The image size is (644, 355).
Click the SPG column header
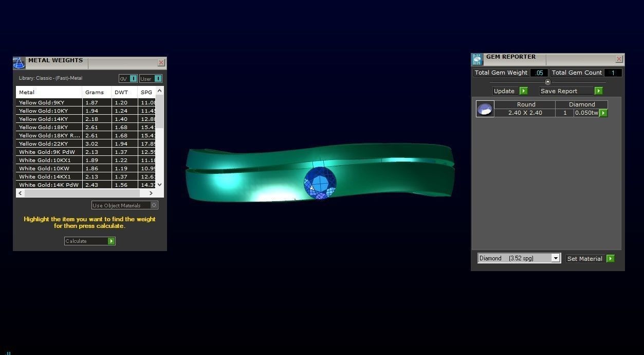146,92
